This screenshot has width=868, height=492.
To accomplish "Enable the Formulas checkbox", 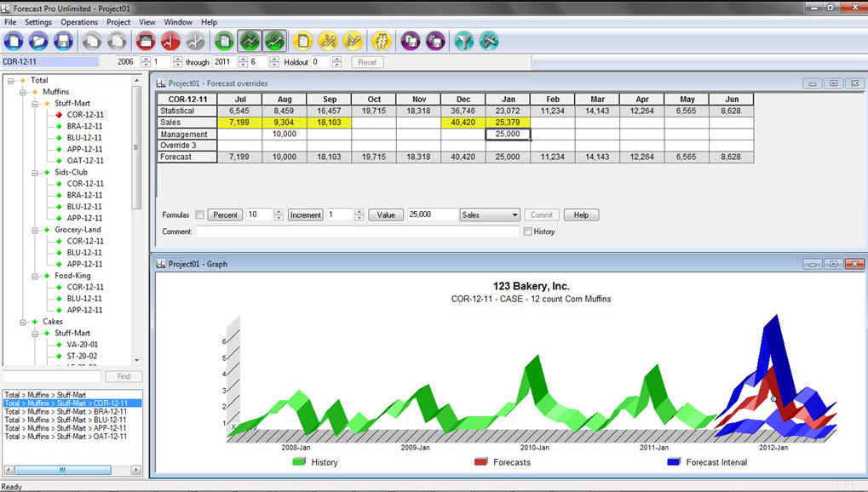I will pyautogui.click(x=199, y=215).
